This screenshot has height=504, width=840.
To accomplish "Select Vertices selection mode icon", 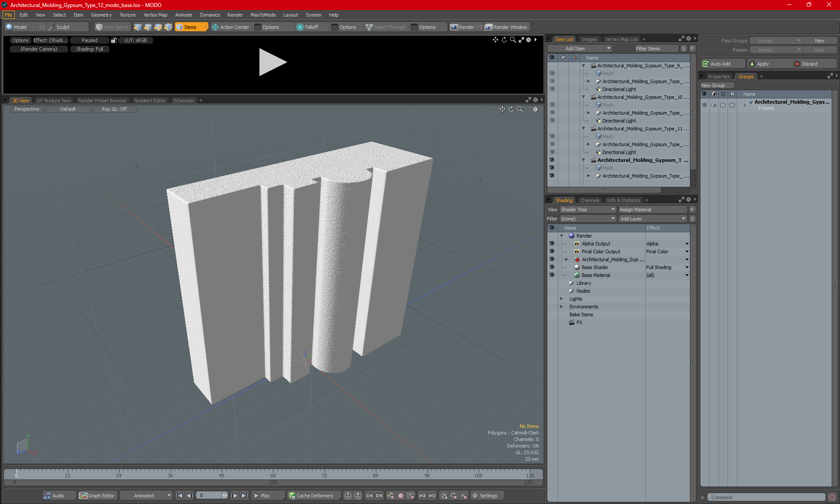I will point(138,27).
